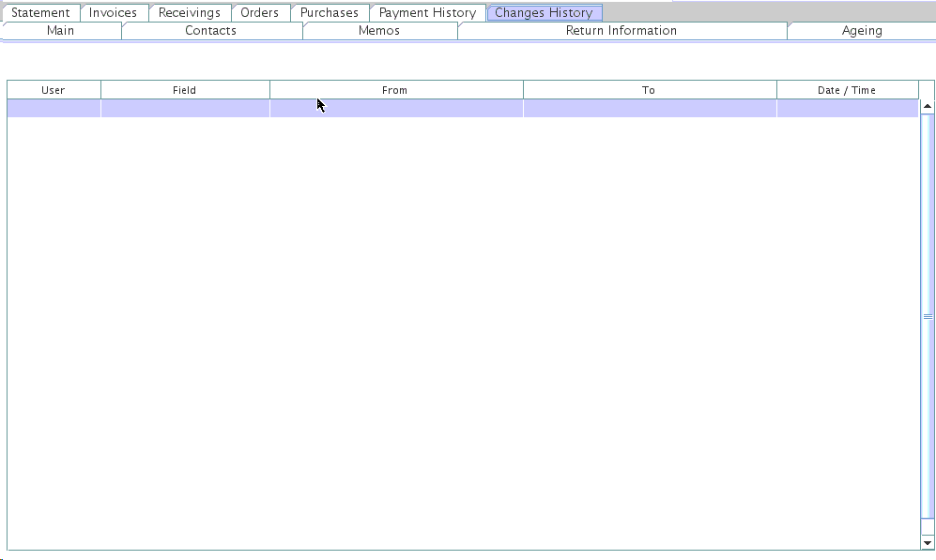
Task: Click the User column header
Action: (54, 90)
